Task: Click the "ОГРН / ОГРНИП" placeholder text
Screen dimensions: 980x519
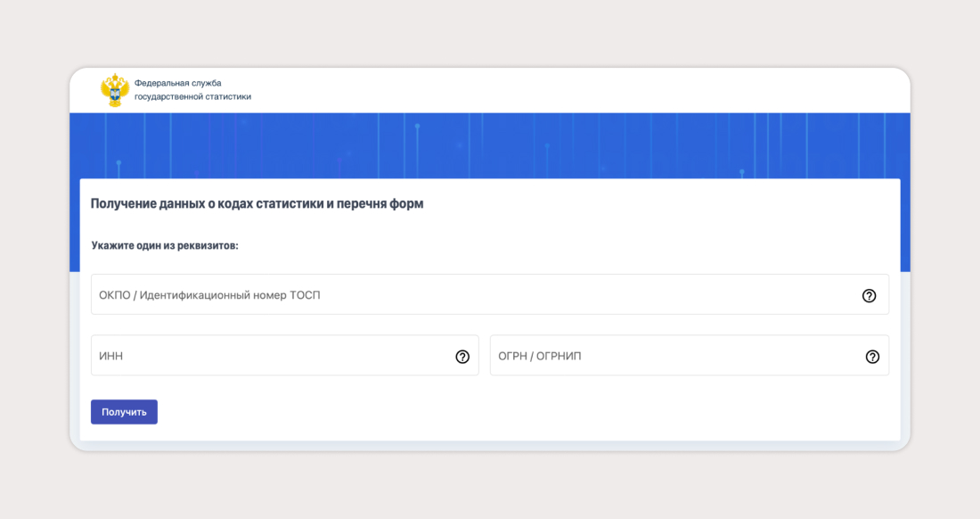Action: 539,357
